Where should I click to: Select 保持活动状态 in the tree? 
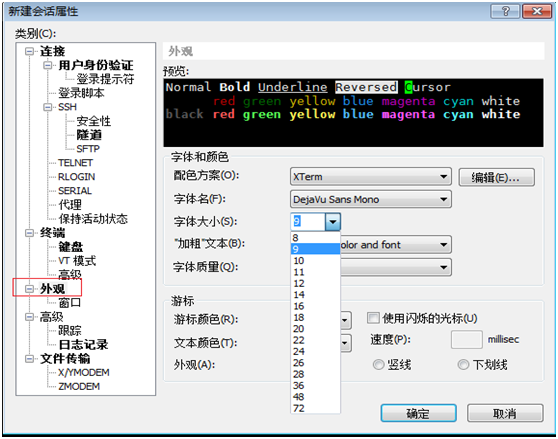pyautogui.click(x=93, y=219)
